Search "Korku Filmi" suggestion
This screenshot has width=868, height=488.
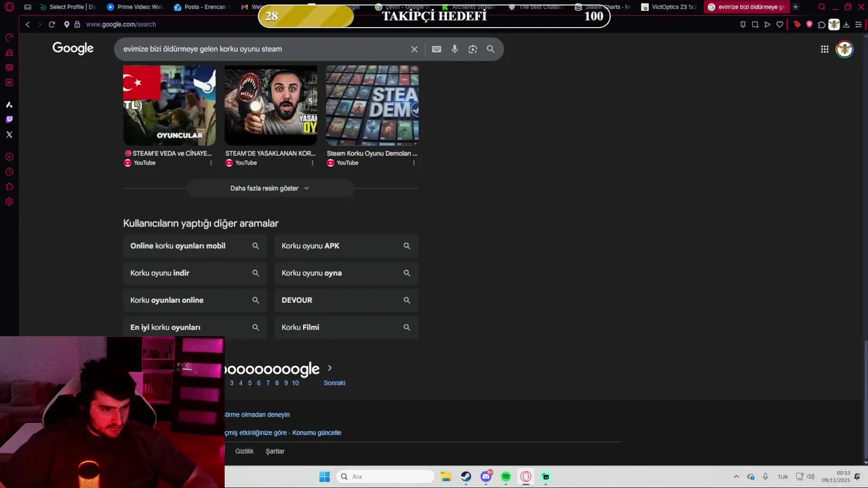[347, 327]
